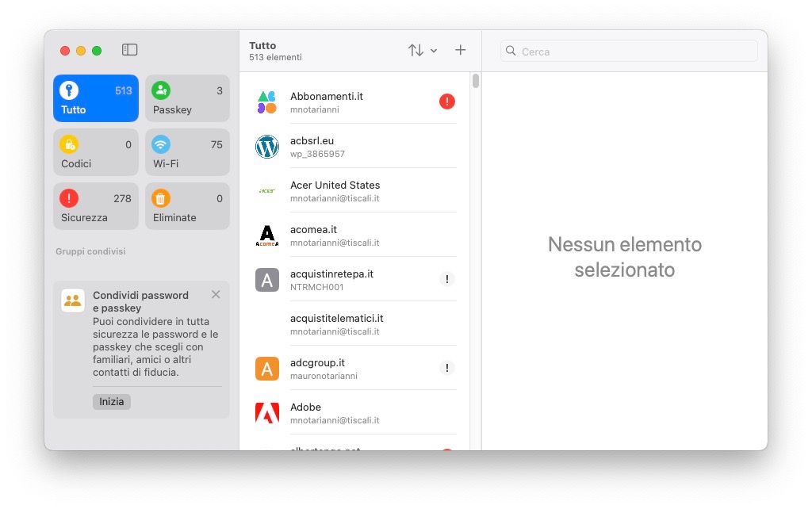Click the orange A icon for adcgroup.it
This screenshot has height=509, width=812.
[x=267, y=369]
